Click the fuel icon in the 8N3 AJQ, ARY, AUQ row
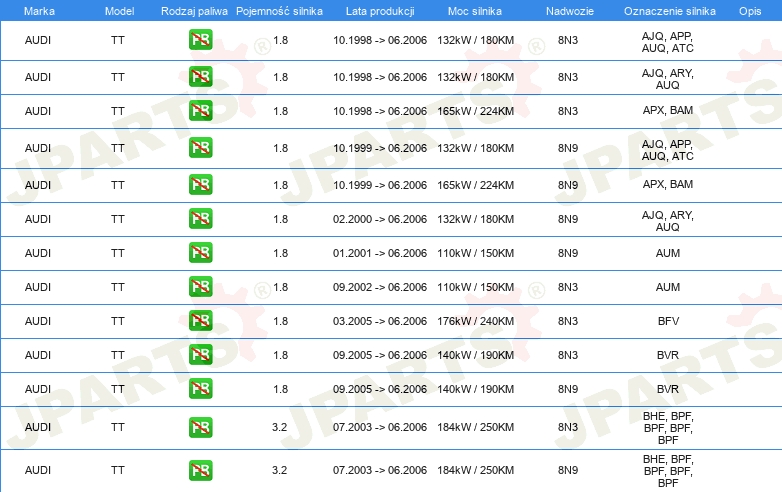782x492 pixels. [200, 77]
